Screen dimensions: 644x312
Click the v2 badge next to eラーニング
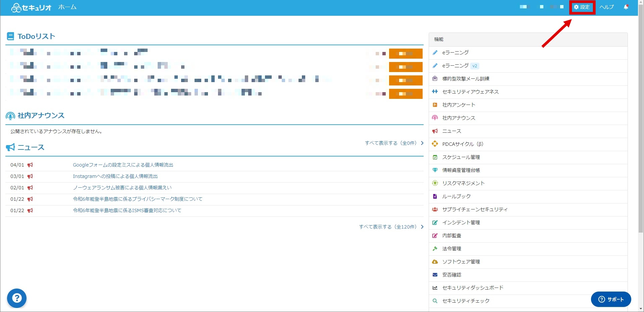pos(475,66)
